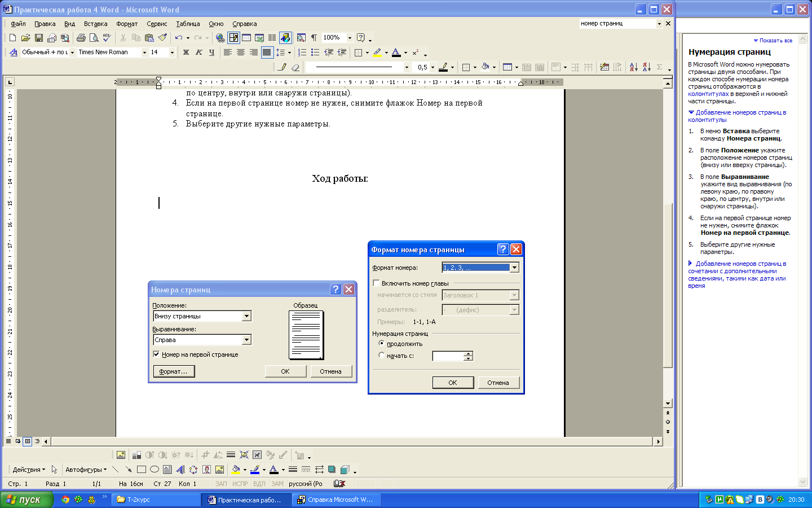The image size is (812, 508).
Task: Create a new blank document
Action: [x=12, y=38]
